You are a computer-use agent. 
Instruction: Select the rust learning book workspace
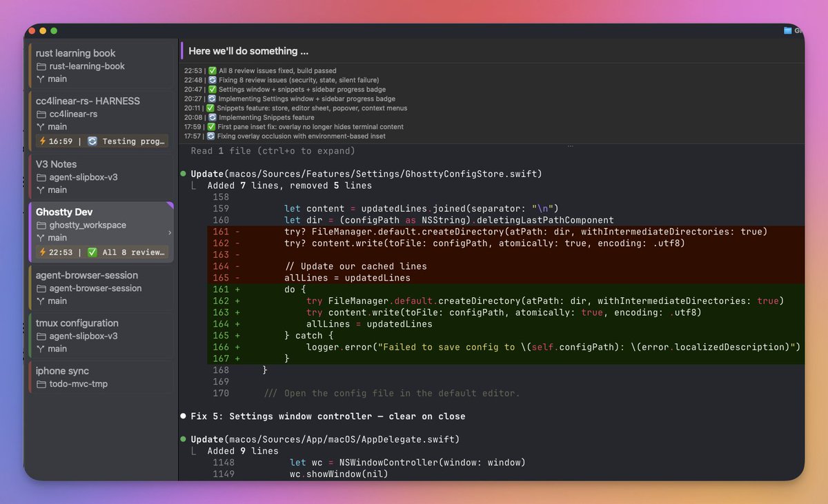(101, 65)
